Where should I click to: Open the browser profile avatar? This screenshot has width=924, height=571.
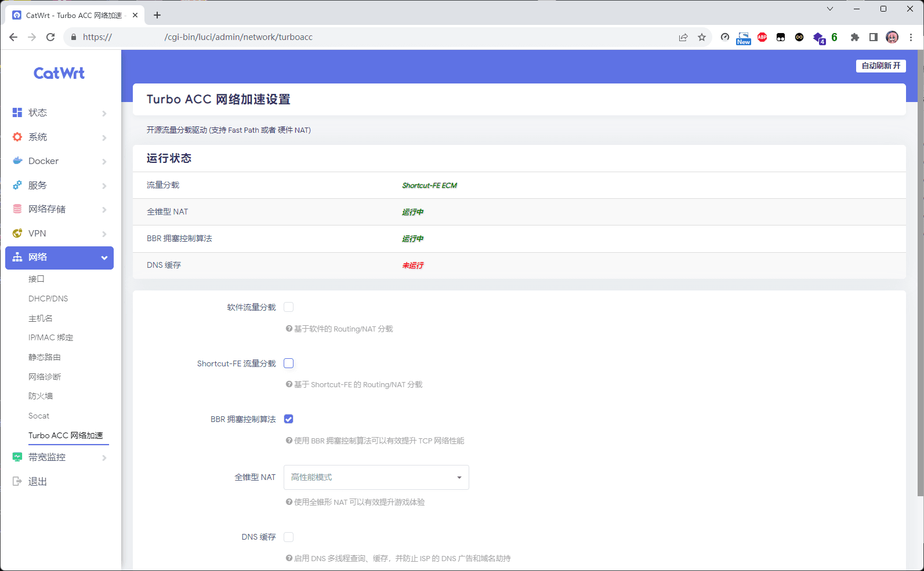point(892,37)
